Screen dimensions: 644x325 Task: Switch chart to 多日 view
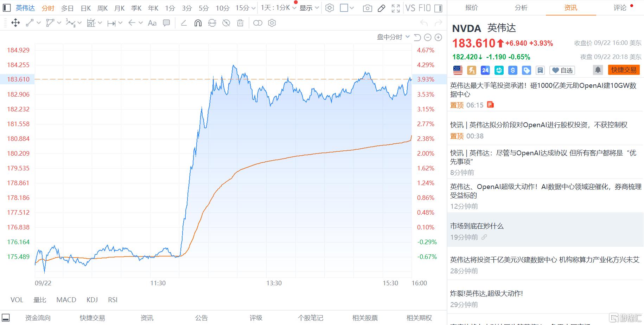tap(67, 8)
